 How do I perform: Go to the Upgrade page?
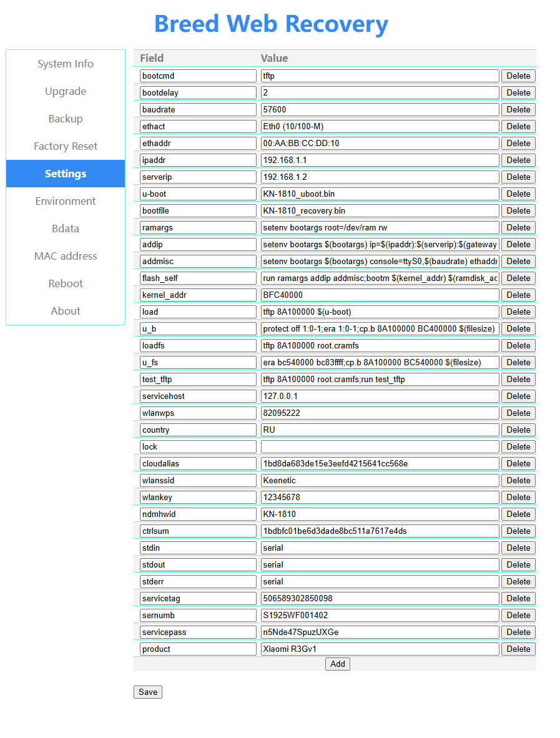66,91
